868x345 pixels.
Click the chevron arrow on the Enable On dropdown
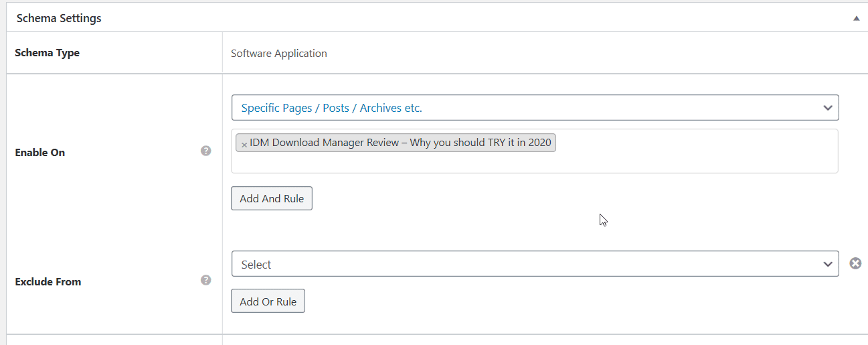(828, 108)
